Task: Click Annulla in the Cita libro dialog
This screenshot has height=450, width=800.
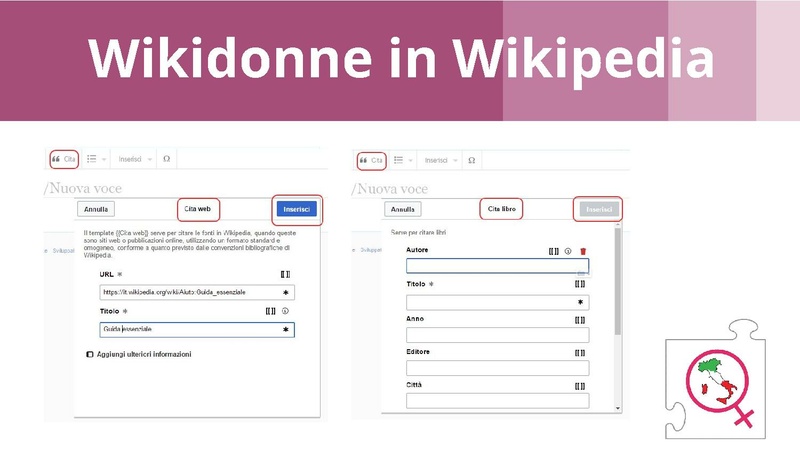Action: coord(403,209)
